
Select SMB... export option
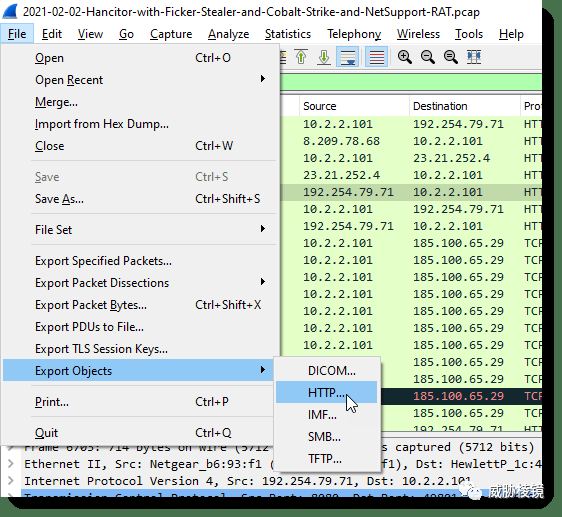click(327, 437)
